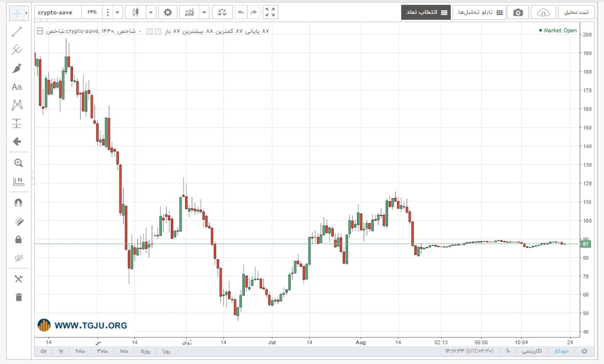
Task: Select the ruler measure tool
Action: tap(18, 182)
